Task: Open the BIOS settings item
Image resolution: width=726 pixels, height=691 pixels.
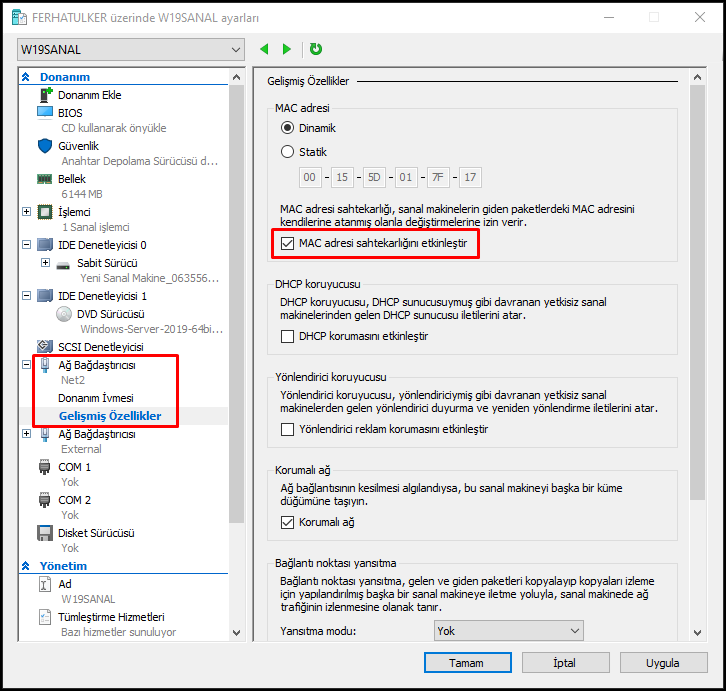Action: pos(70,113)
